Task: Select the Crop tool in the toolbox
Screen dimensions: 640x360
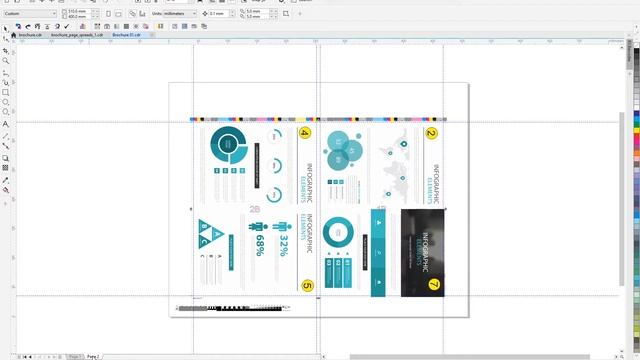Action: (5, 51)
